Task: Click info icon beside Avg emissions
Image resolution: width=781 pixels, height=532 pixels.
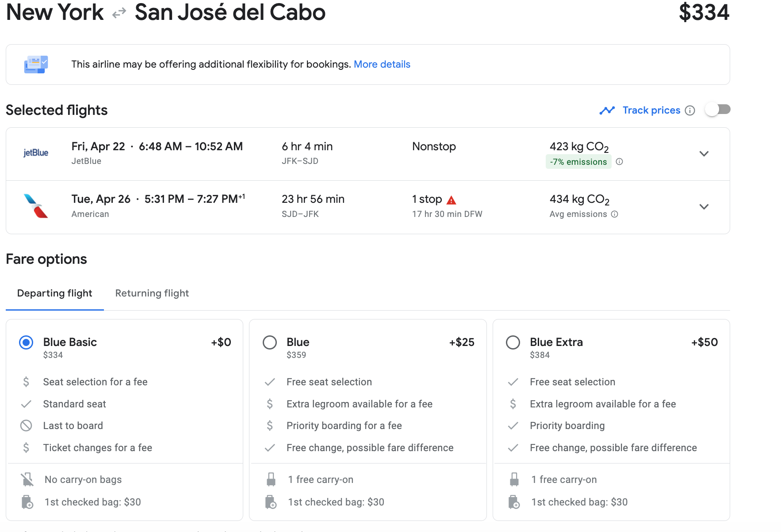Action: pyautogui.click(x=614, y=214)
